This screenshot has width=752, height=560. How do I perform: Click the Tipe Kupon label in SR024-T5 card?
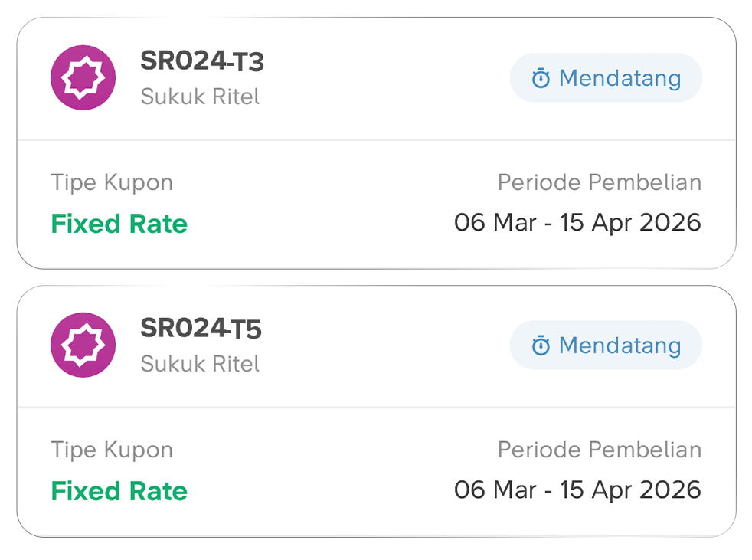(x=112, y=450)
